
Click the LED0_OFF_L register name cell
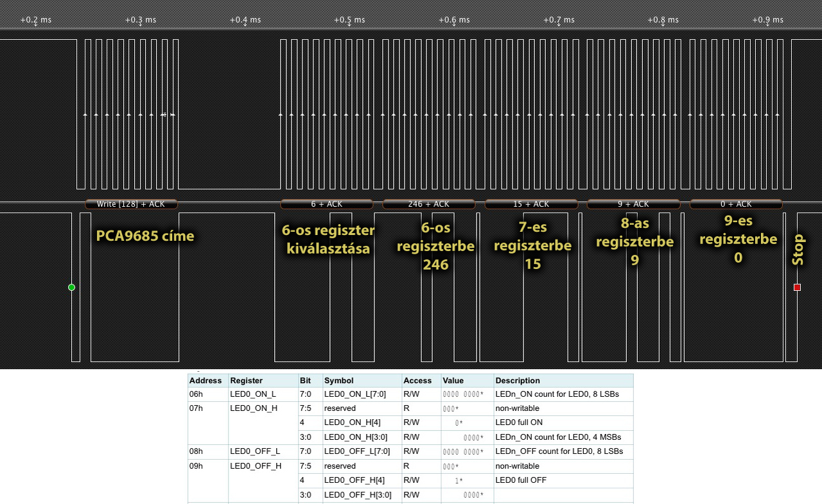(263, 451)
